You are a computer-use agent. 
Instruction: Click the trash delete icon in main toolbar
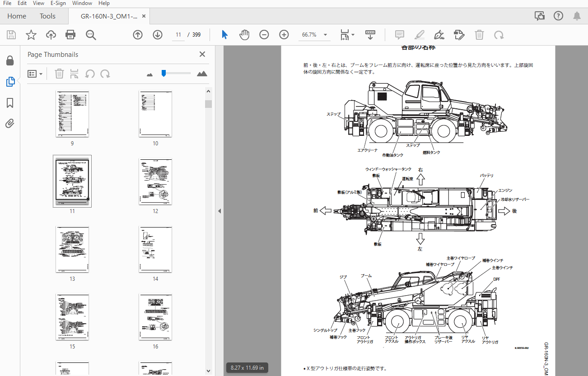(x=479, y=35)
